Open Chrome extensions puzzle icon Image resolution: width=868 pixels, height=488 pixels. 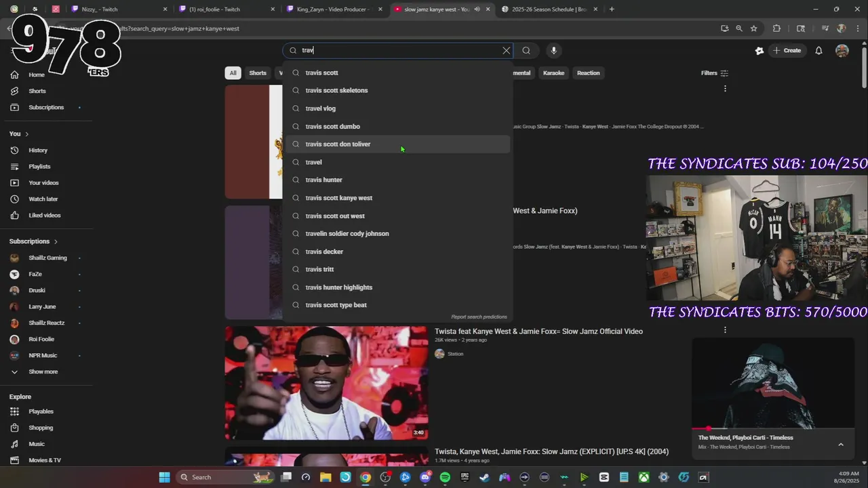[x=776, y=28]
